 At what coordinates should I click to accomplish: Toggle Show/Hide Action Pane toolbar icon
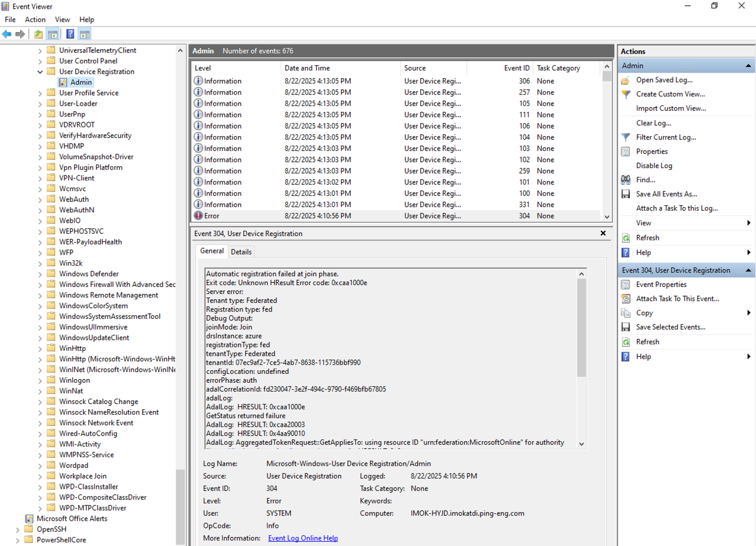pos(84,34)
